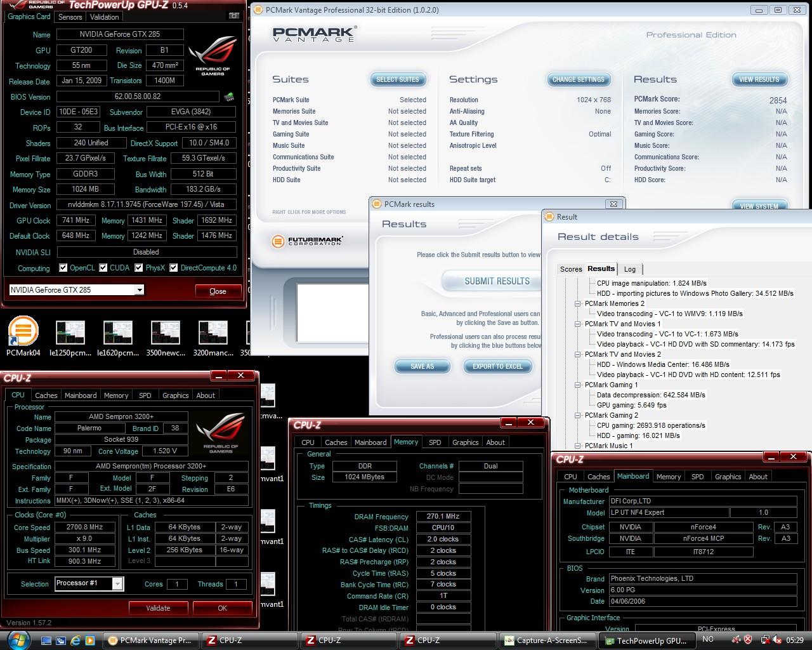Click Switch Between Windows quick launch icon
The image size is (812, 650).
click(61, 640)
